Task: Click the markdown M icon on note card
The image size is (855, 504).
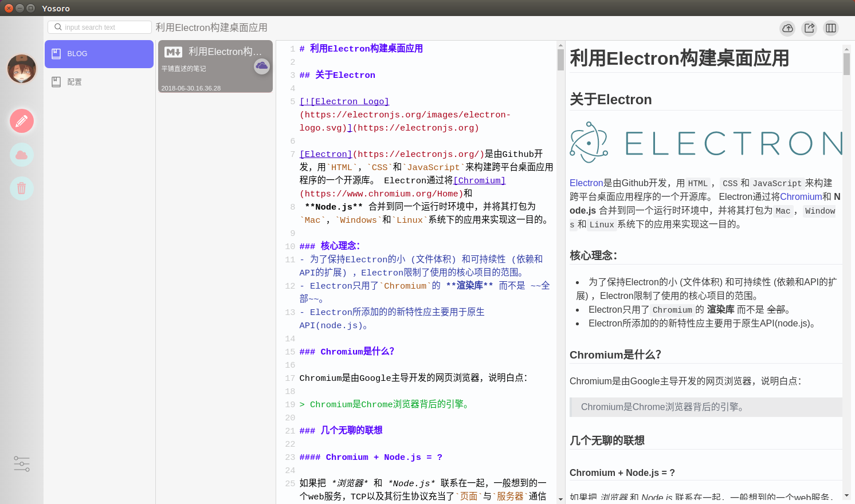Action: point(173,52)
